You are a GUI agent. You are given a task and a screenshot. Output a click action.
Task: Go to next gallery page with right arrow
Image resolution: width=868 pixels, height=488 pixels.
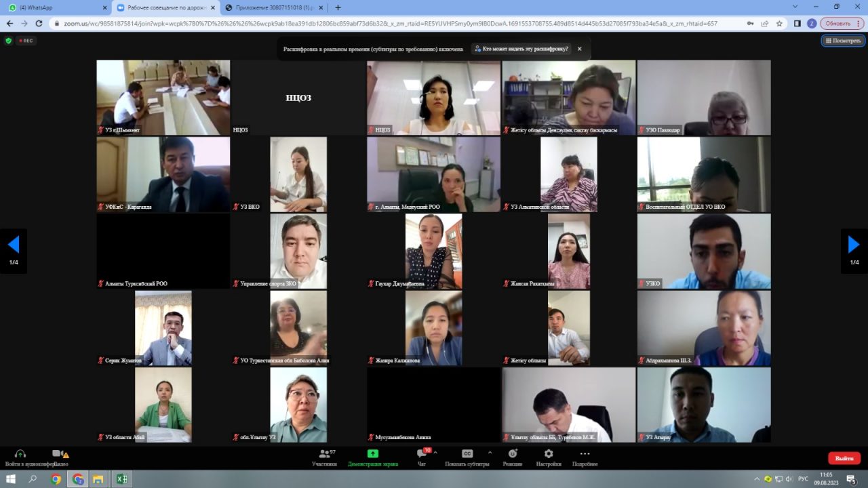854,245
